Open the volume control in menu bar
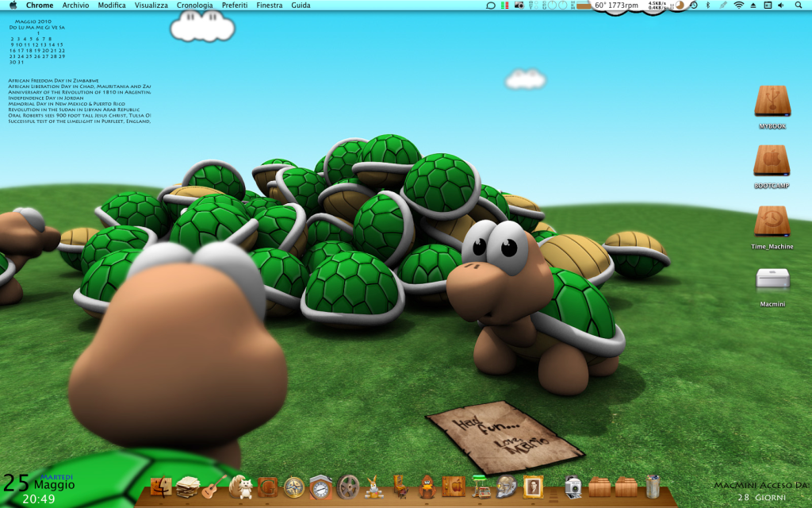 pos(781,6)
